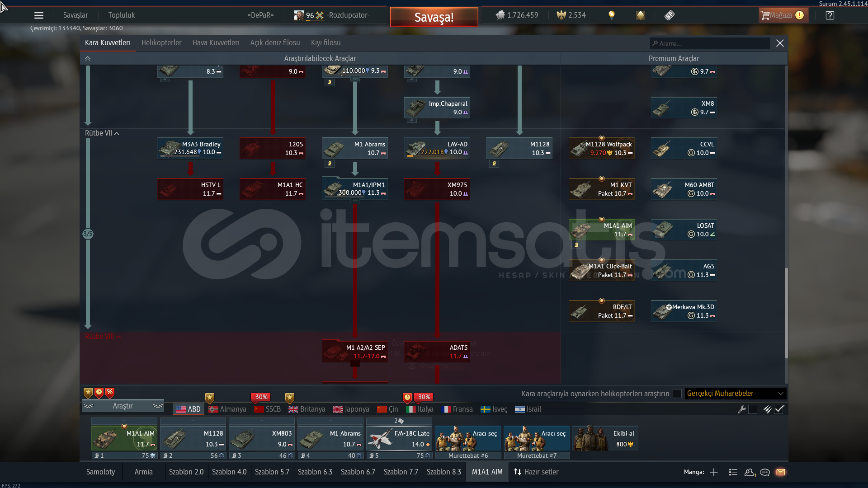Select the Almanya nation tab

[x=227, y=409]
